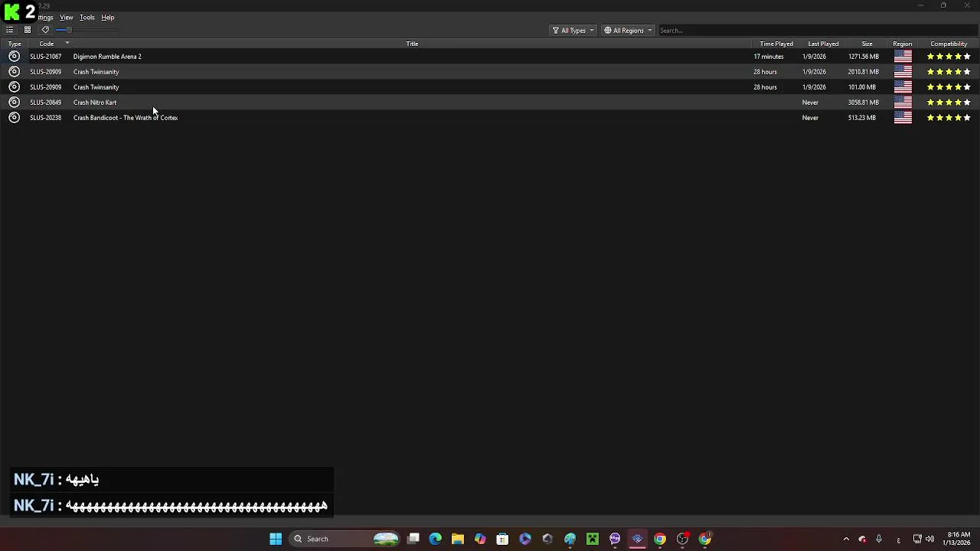Sort by the Title column header
980x551 pixels.
point(412,44)
